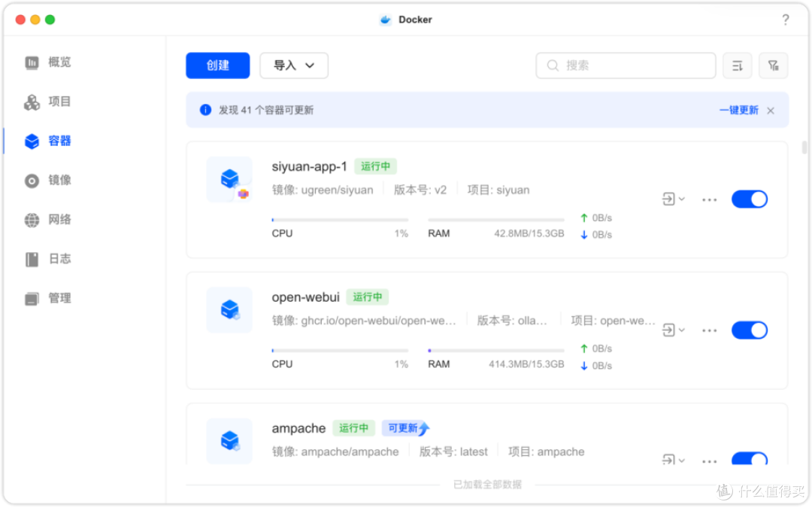
Task: Click siyuan-app-1 download speed arrow
Action: pyautogui.click(x=583, y=235)
